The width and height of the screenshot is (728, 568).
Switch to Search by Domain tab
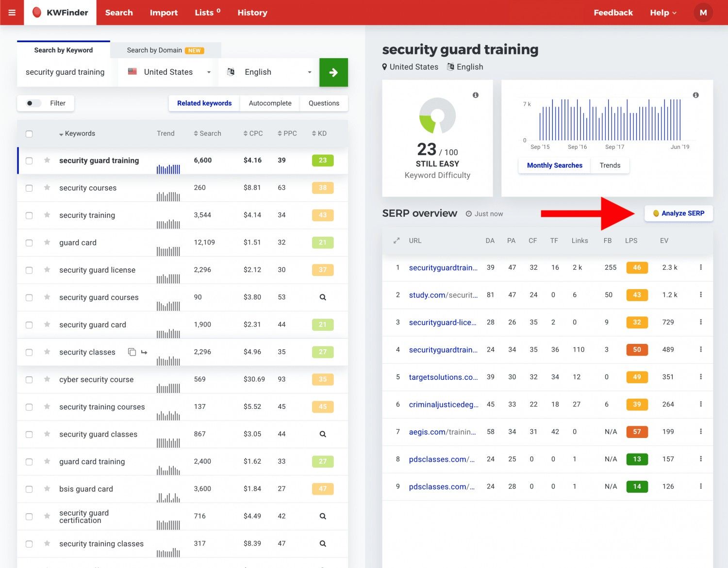tap(165, 50)
